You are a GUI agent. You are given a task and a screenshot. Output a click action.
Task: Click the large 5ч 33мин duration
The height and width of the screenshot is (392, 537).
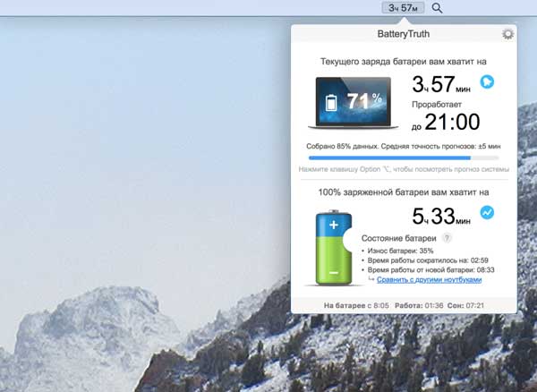(x=441, y=217)
